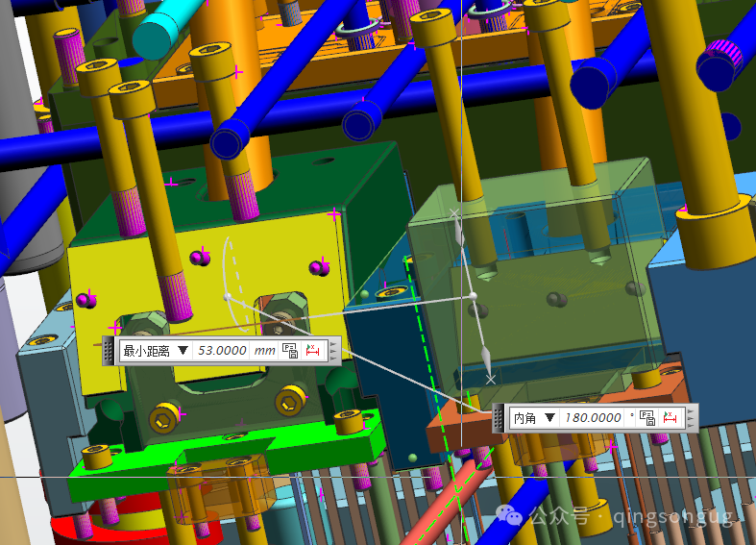Click the 53.0000 distance value field
The height and width of the screenshot is (545, 756).
coord(222,351)
